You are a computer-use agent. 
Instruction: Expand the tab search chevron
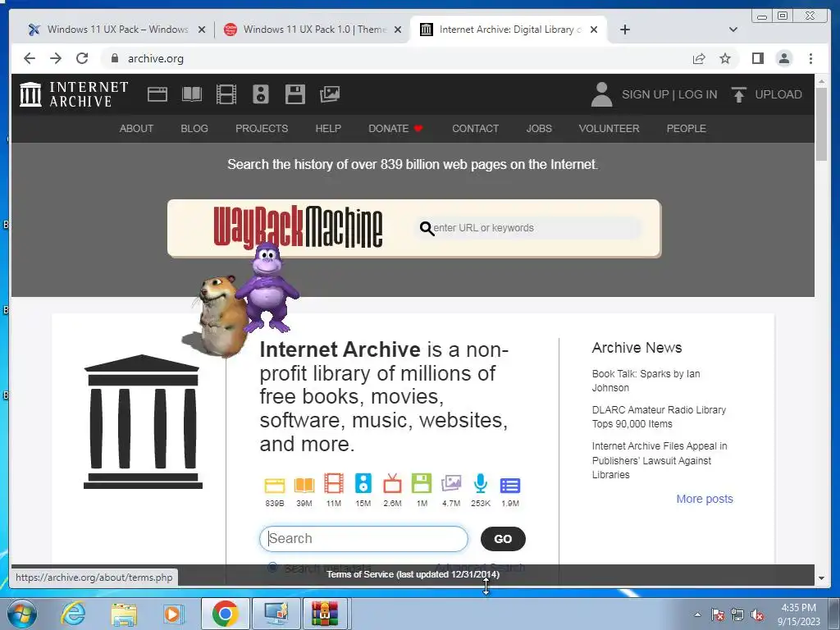click(x=733, y=30)
